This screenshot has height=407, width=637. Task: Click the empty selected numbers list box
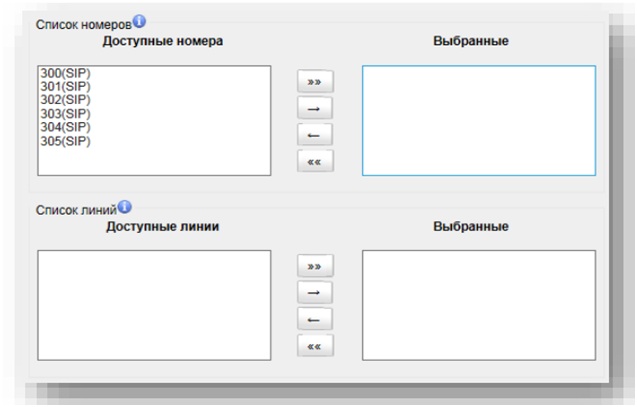pyautogui.click(x=478, y=121)
